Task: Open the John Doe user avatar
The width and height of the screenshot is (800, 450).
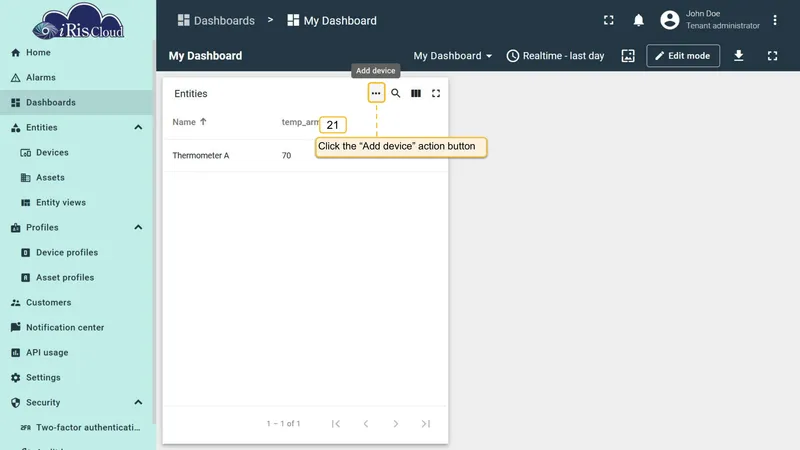Action: (x=669, y=20)
